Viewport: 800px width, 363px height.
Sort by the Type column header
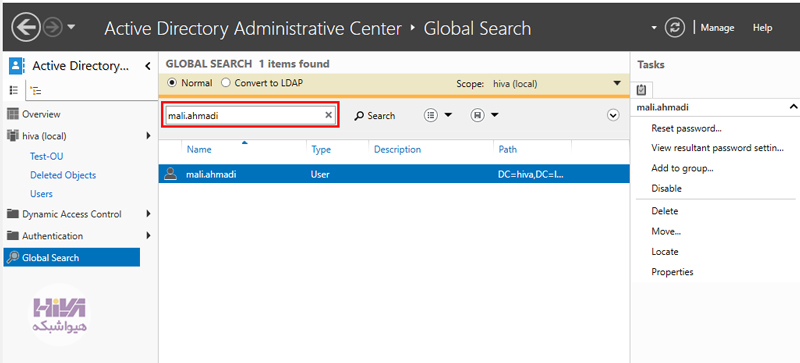[x=321, y=150]
